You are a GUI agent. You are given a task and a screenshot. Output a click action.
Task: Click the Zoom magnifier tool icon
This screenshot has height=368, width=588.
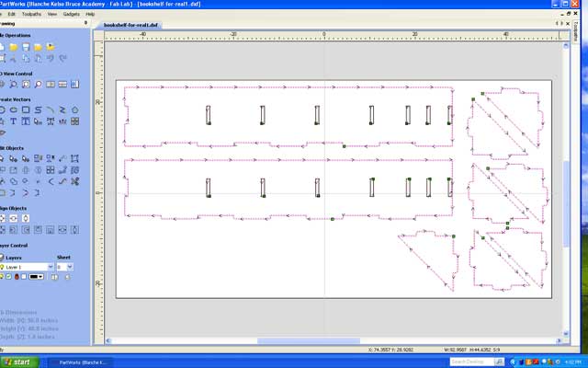pos(14,84)
